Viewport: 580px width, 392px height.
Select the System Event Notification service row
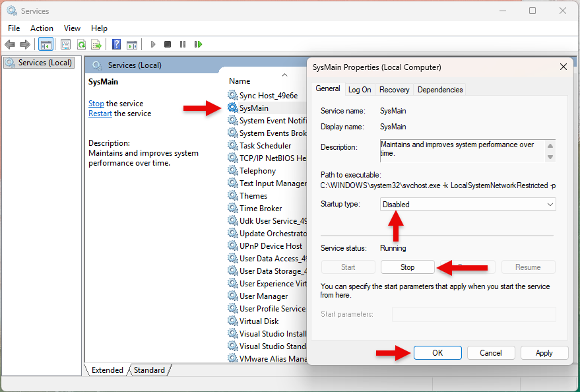(x=267, y=121)
